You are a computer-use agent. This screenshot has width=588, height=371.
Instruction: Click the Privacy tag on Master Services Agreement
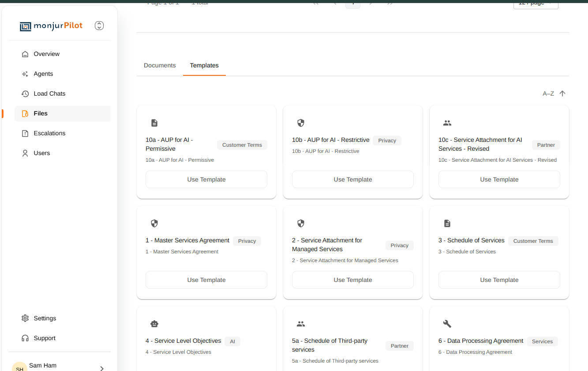247,241
